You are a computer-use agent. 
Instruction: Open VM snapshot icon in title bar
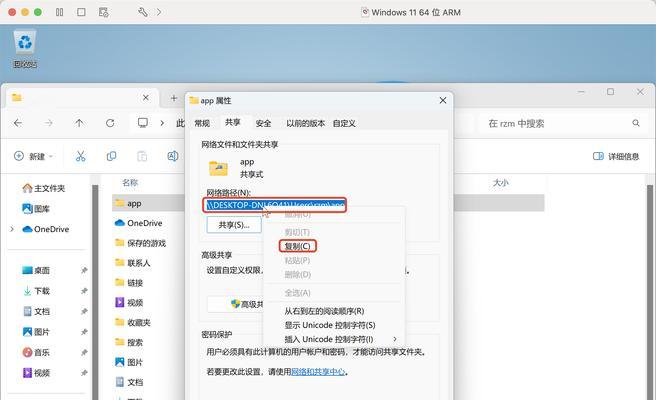click(103, 12)
